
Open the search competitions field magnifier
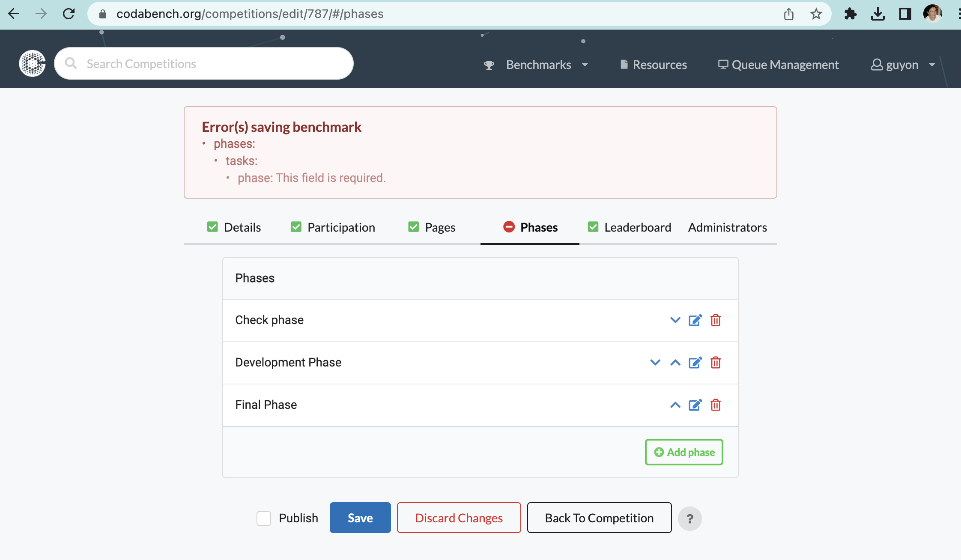tap(72, 63)
